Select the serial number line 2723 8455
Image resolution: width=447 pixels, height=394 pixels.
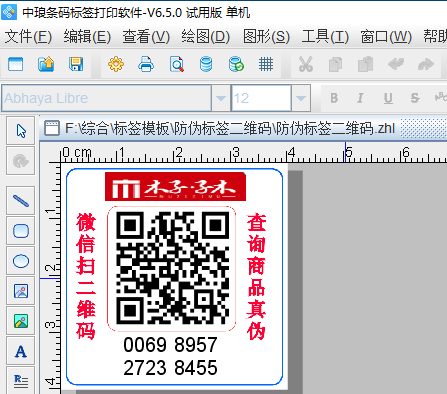pyautogui.click(x=170, y=368)
